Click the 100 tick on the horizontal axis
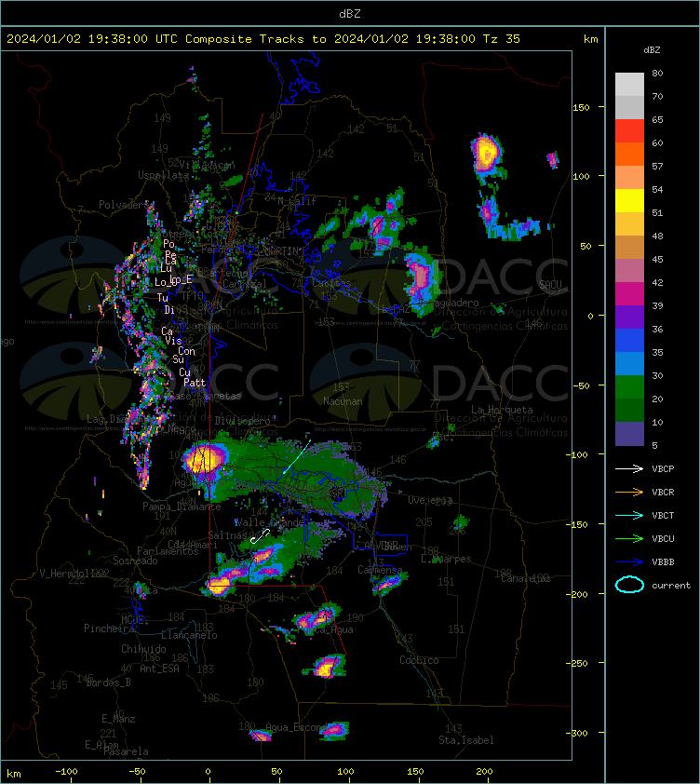Image resolution: width=700 pixels, height=784 pixels. tap(345, 772)
